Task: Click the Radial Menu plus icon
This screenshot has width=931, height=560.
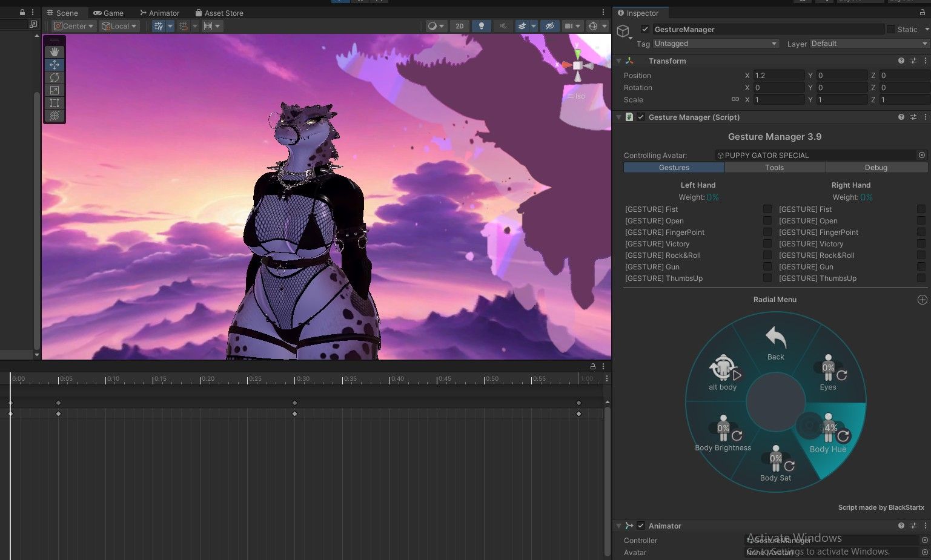Action: pyautogui.click(x=922, y=300)
